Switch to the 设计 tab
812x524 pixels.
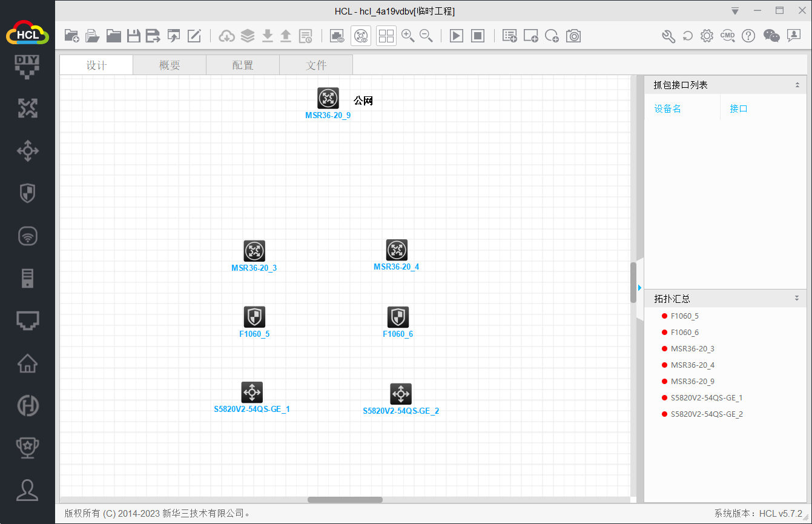96,65
